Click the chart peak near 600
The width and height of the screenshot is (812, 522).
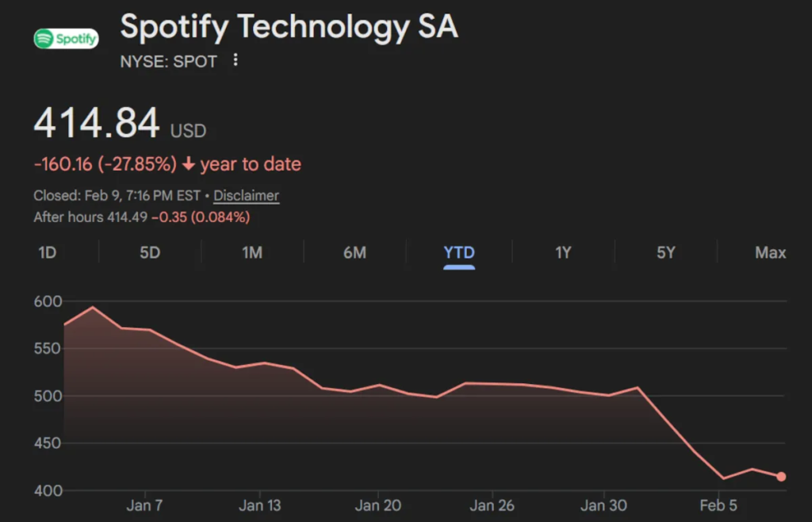click(93, 307)
